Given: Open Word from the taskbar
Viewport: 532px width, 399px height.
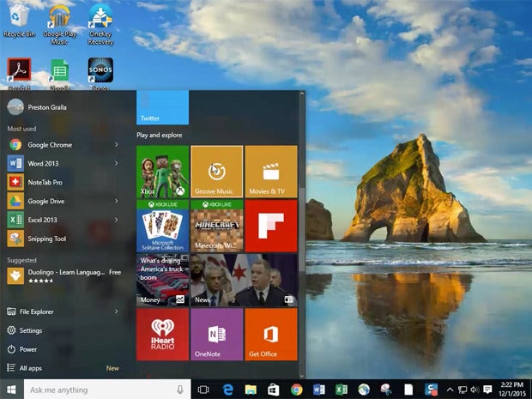Looking at the screenshot, I should point(318,390).
